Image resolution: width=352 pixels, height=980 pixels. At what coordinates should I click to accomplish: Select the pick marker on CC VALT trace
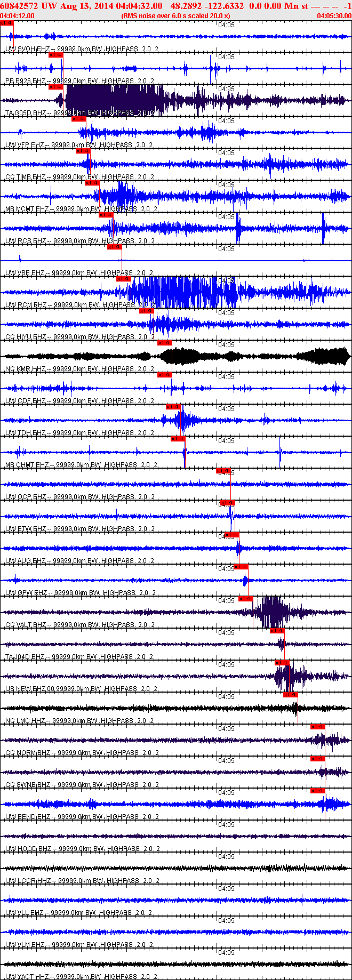click(x=246, y=599)
